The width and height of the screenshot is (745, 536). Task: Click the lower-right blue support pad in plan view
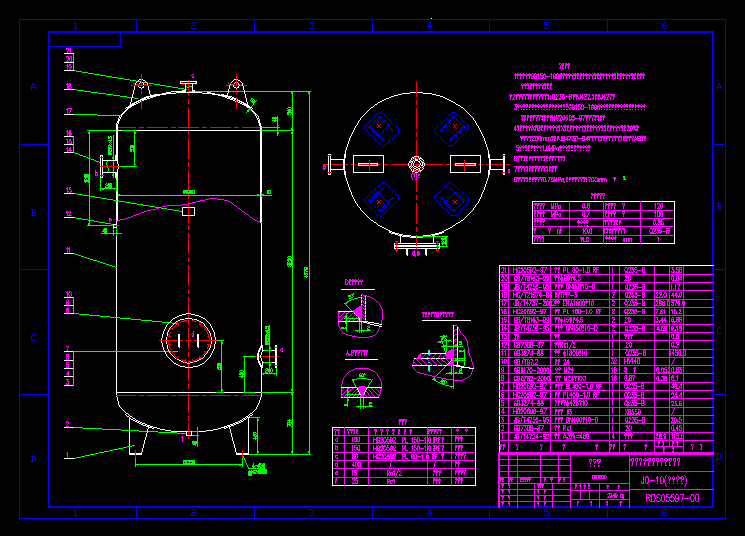click(x=452, y=201)
